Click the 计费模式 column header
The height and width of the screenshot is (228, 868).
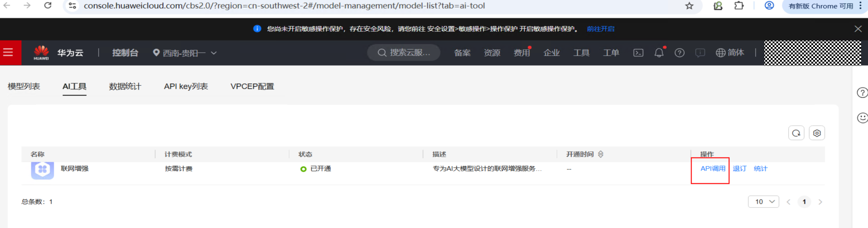pyautogui.click(x=178, y=154)
